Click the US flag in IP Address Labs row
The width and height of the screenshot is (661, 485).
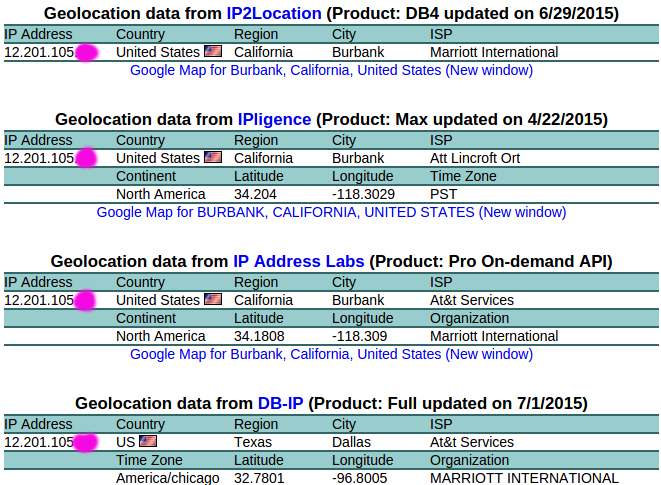(213, 299)
